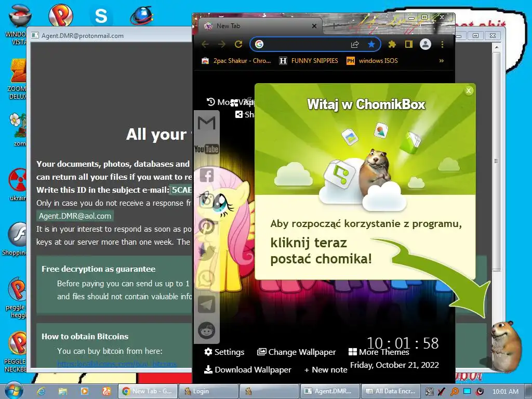
Task: Open the Windows Start button
Action: [x=14, y=391]
